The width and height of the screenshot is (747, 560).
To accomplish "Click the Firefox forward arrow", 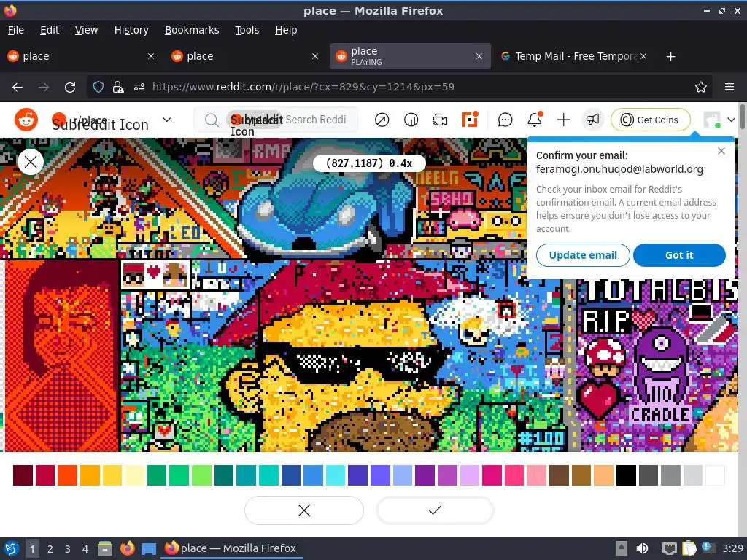I will (x=44, y=87).
